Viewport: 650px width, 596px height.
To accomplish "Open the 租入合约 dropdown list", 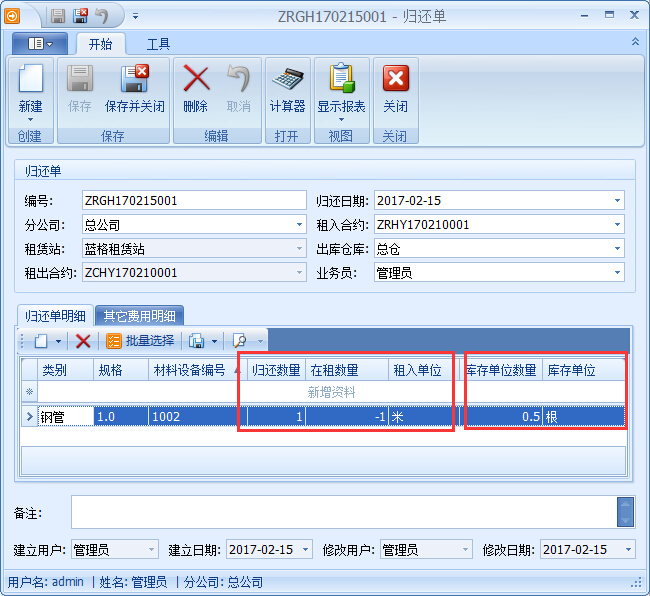I will (x=617, y=225).
